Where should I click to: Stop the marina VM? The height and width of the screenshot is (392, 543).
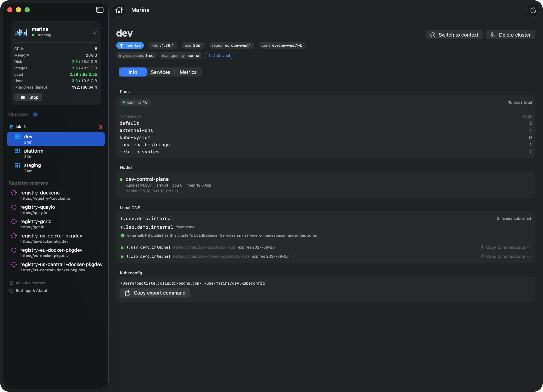coord(28,97)
